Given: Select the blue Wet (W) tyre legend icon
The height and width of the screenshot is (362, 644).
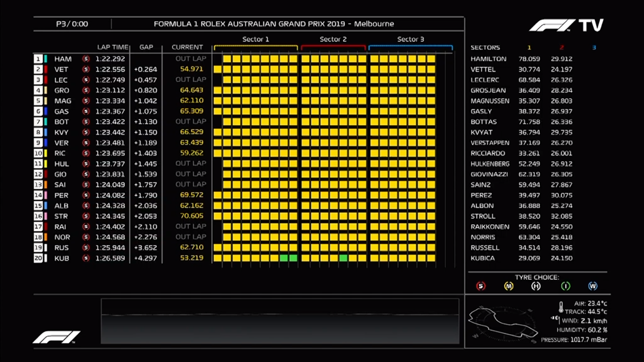Looking at the screenshot, I should click(593, 286).
